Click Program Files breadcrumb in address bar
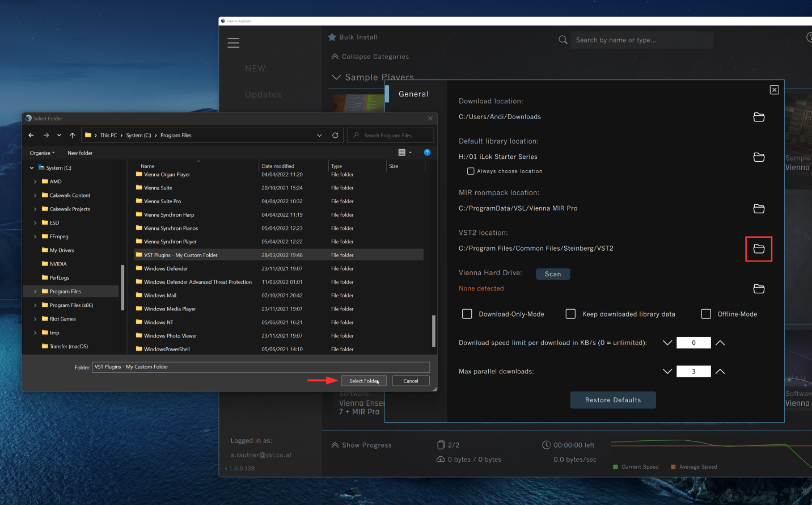Viewport: 812px width, 505px height. click(x=176, y=135)
